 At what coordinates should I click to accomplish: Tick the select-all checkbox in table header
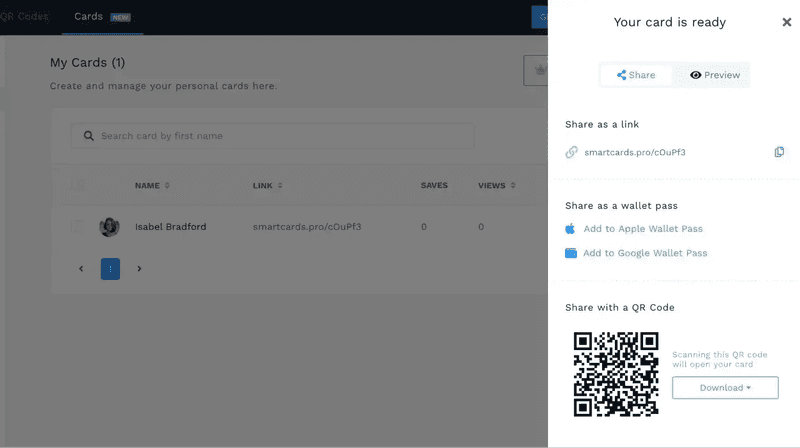click(78, 185)
